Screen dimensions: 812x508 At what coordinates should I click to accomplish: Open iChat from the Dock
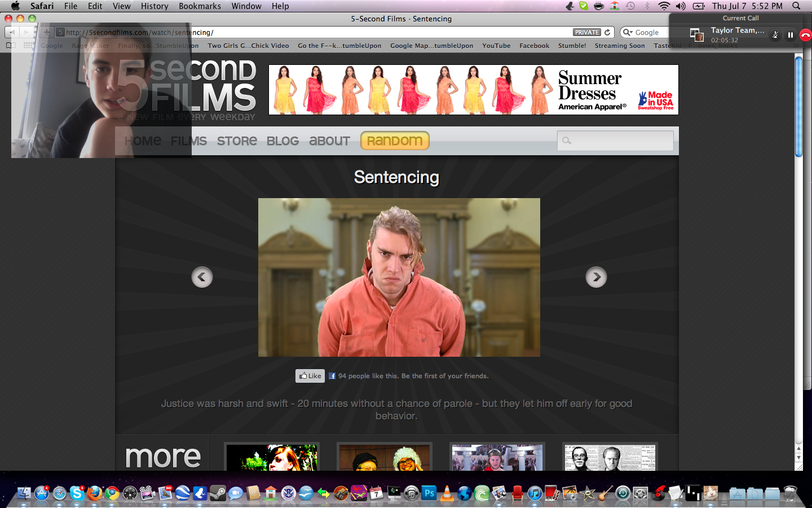235,493
